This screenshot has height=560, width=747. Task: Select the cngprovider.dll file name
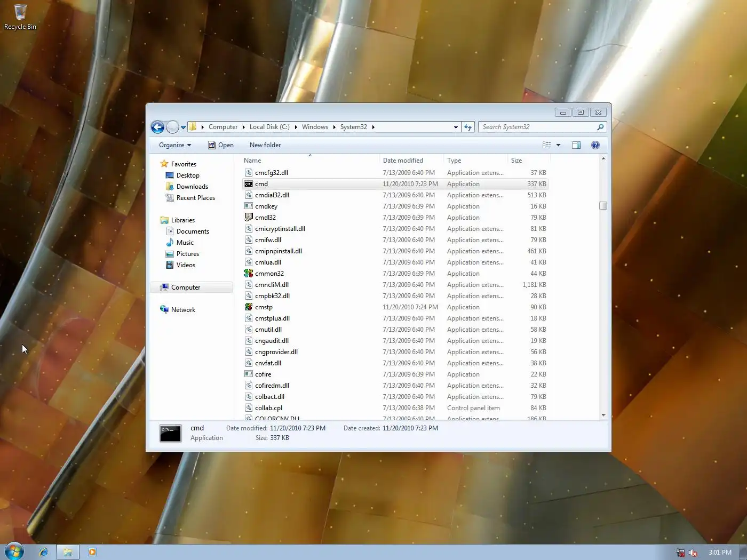(x=276, y=352)
